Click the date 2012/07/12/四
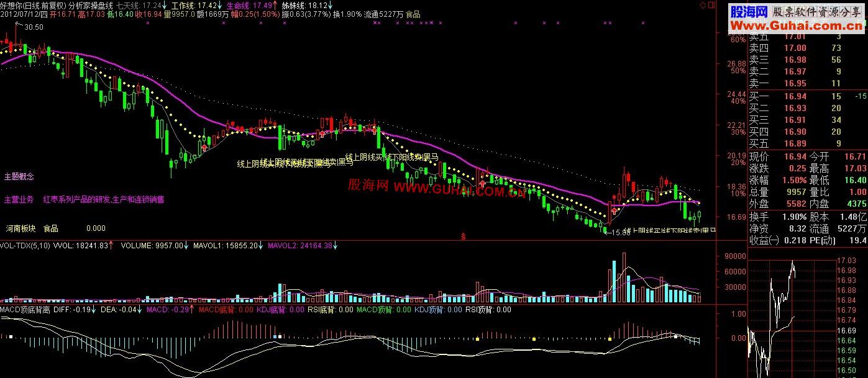 click(x=25, y=14)
